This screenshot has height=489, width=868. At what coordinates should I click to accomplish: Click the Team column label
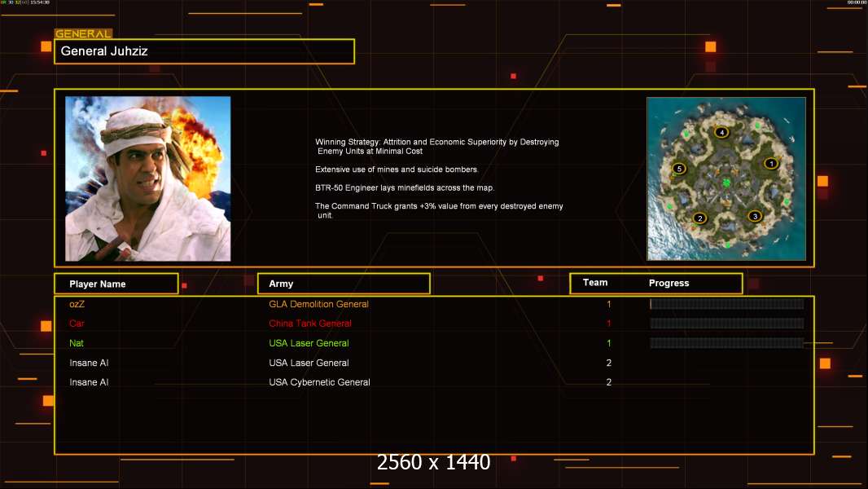(x=595, y=283)
